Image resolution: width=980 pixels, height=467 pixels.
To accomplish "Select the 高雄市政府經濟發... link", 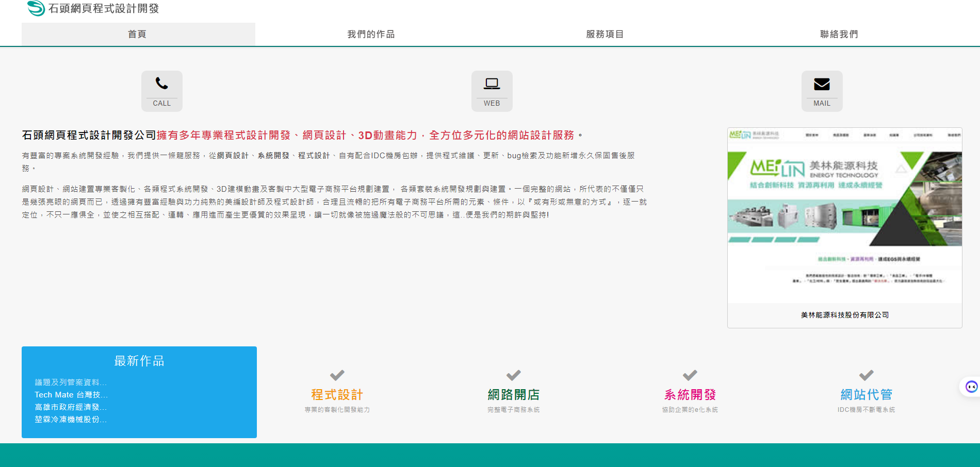I will pos(71,407).
